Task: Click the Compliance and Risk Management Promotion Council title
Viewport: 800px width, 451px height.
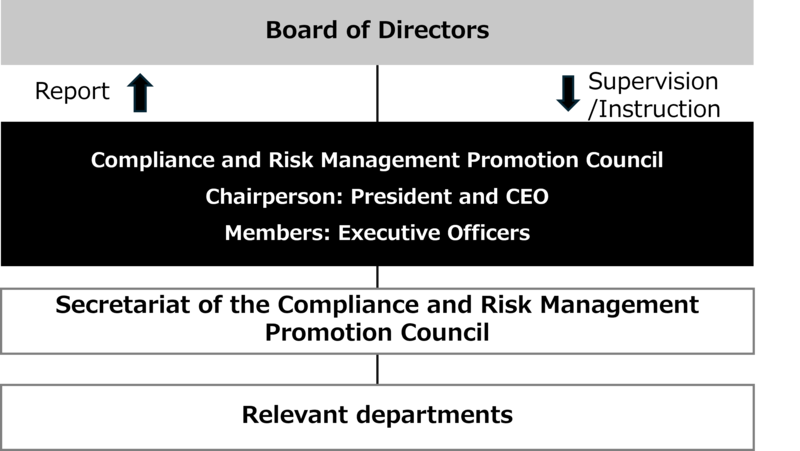Action: pos(377,160)
